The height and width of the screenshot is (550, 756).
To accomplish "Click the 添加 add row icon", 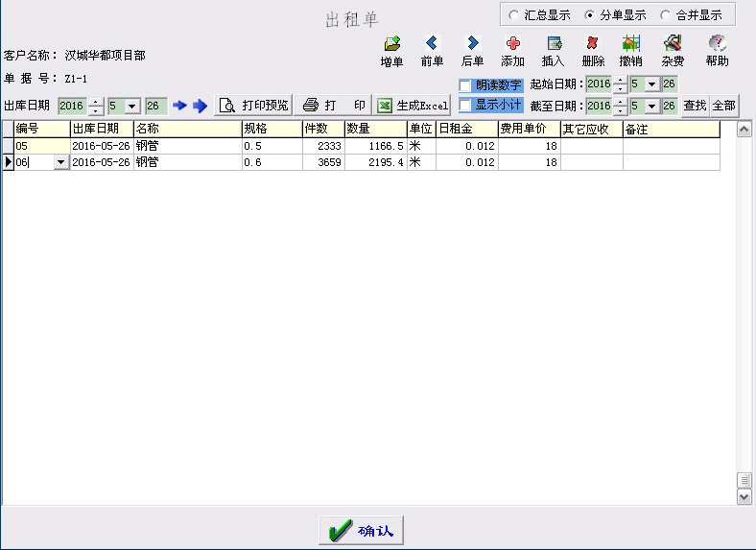I will 512,44.
